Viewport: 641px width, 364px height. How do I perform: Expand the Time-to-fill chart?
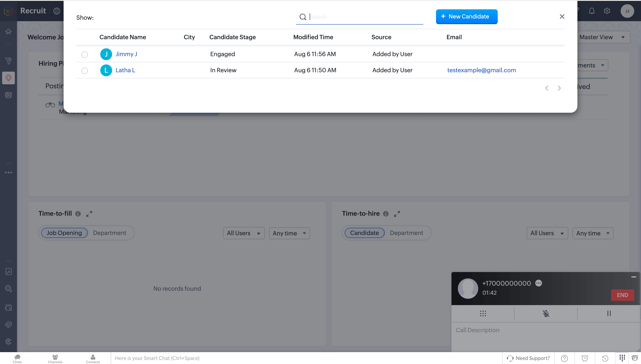click(x=89, y=214)
